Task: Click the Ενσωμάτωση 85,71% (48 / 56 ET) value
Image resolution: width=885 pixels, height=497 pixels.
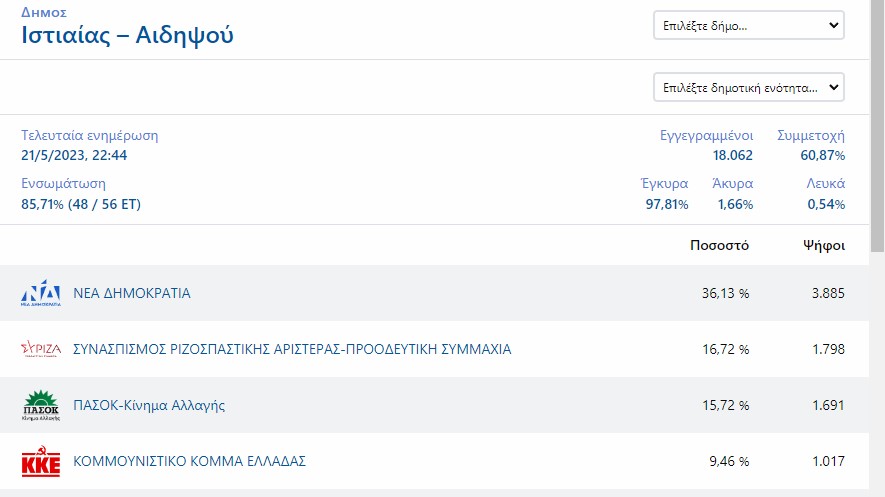Action: tap(81, 204)
